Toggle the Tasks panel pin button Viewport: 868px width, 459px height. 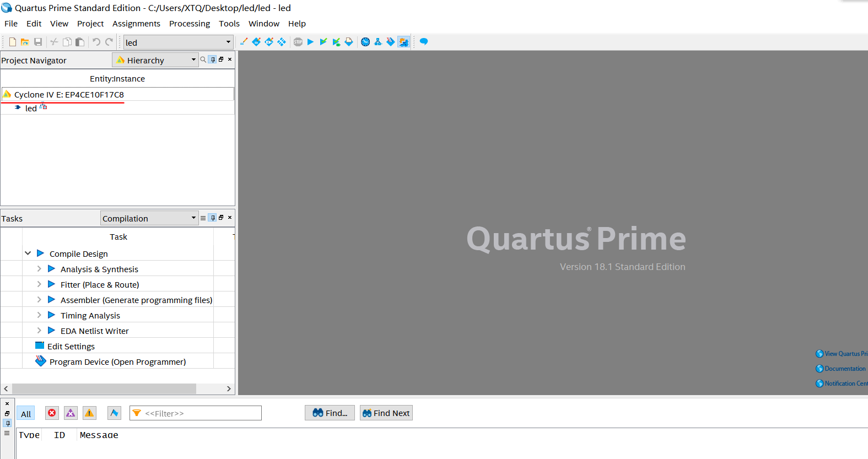213,218
